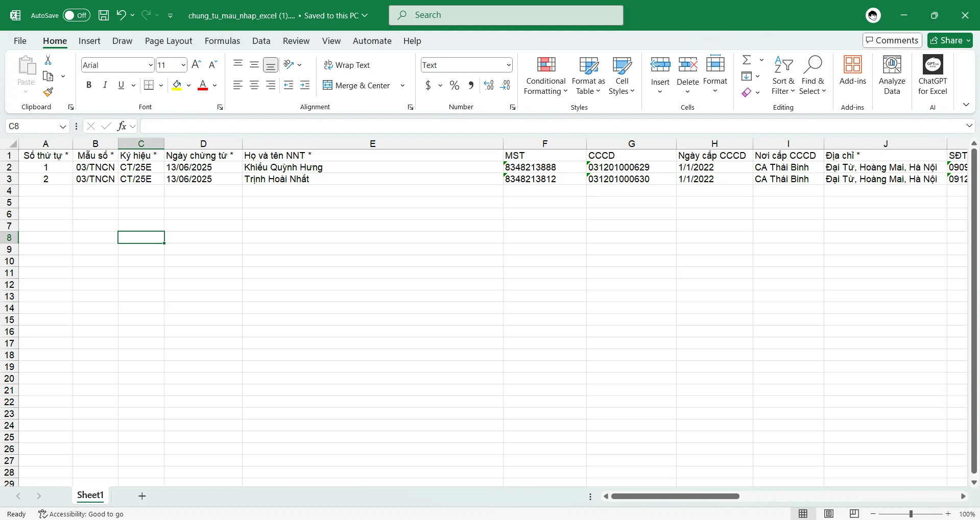980x520 pixels.
Task: Switch to Page Break Preview view
Action: pos(854,513)
